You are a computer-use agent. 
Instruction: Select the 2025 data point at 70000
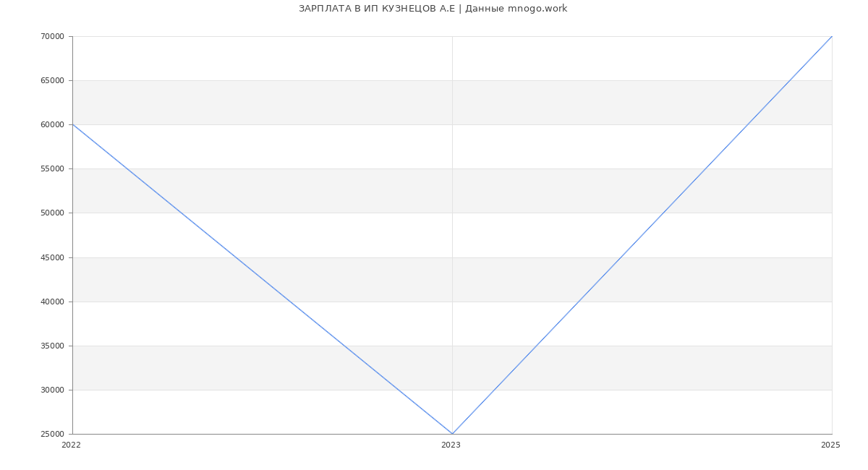tap(832, 36)
